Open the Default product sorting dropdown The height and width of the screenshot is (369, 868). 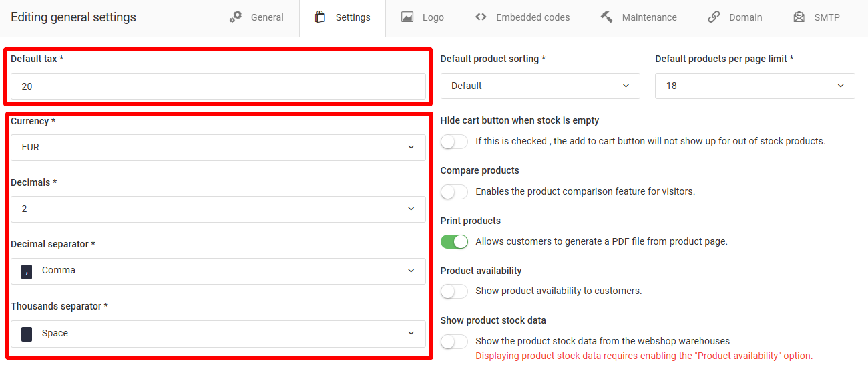[x=540, y=86]
